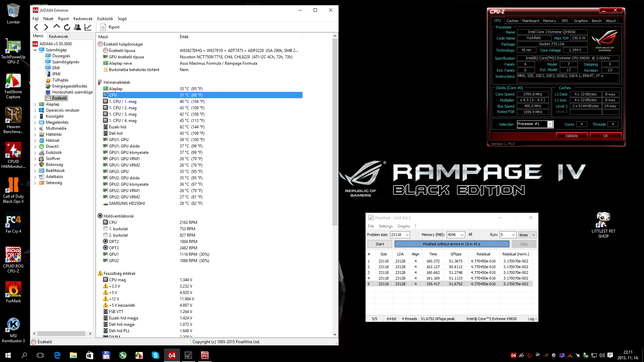Expand the Multimédia tree node
The height and width of the screenshot is (362, 644).
coord(35,128)
